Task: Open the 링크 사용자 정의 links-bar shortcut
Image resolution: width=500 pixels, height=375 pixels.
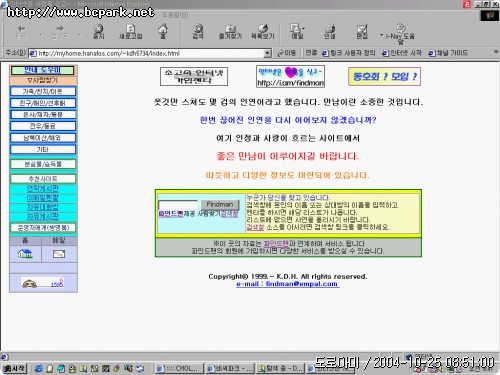Action: (349, 53)
